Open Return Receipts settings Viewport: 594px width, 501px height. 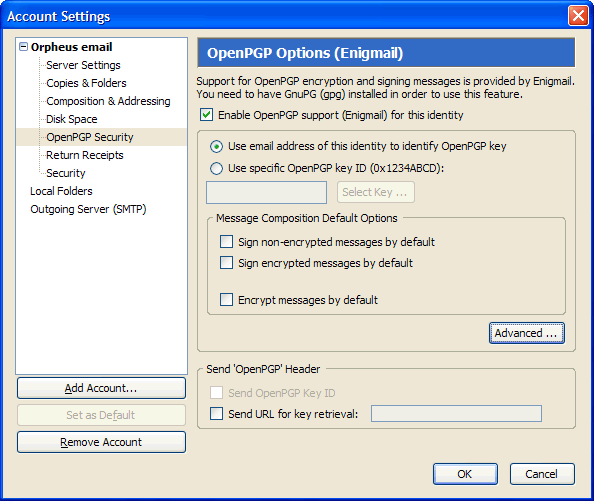[85, 155]
